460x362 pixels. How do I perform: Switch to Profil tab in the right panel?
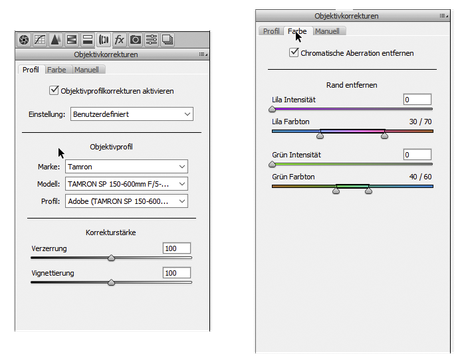[x=271, y=31]
